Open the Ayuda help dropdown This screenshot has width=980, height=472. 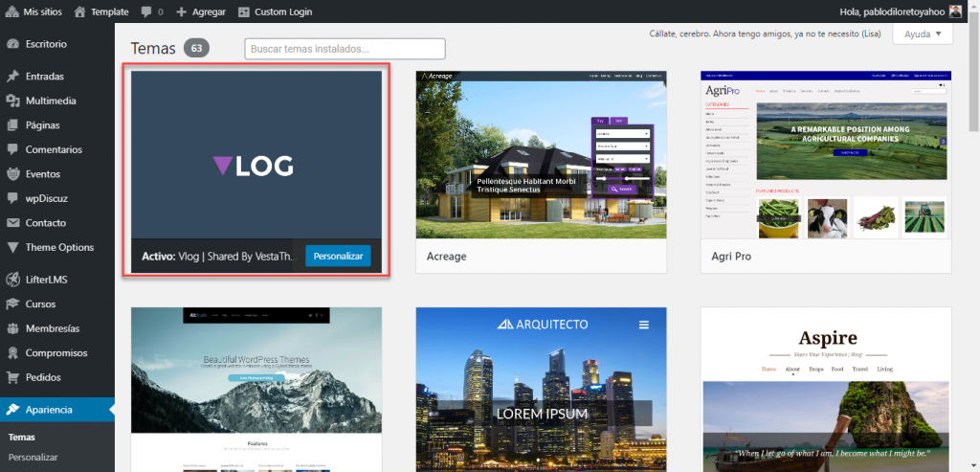point(923,34)
